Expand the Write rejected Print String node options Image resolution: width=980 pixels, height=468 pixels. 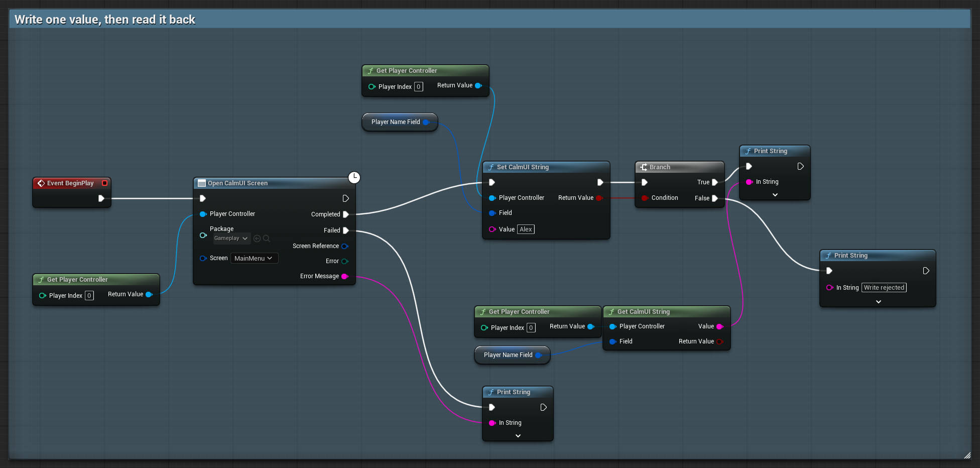click(878, 302)
